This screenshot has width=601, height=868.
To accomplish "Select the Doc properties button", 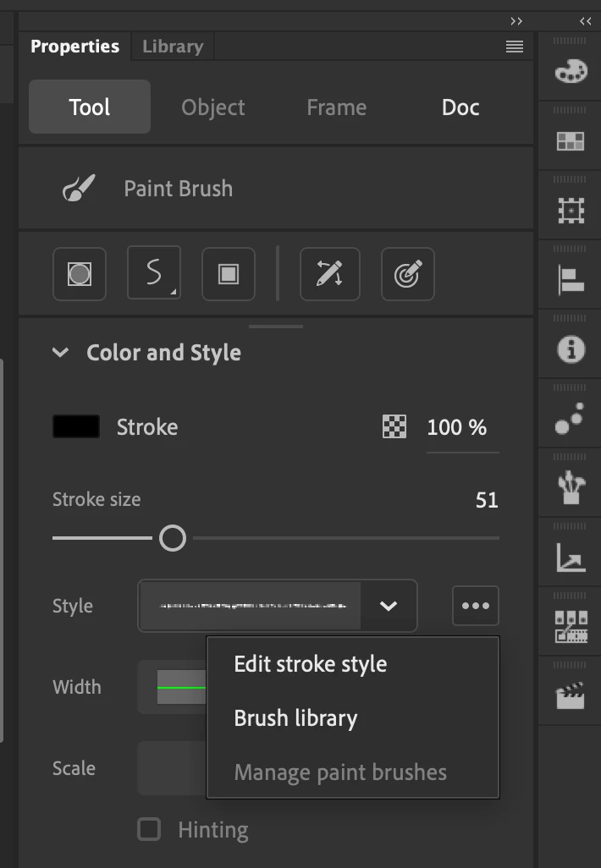I will (460, 107).
